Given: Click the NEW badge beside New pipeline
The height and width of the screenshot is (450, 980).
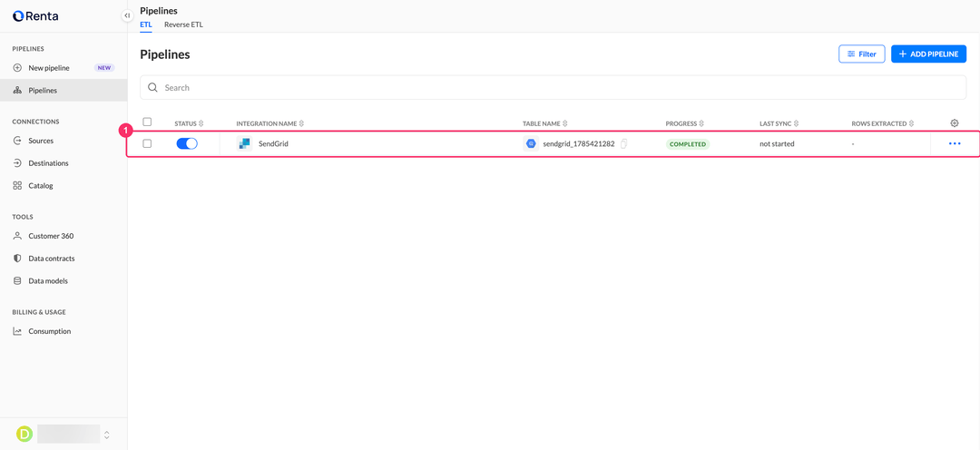Looking at the screenshot, I should tap(103, 67).
